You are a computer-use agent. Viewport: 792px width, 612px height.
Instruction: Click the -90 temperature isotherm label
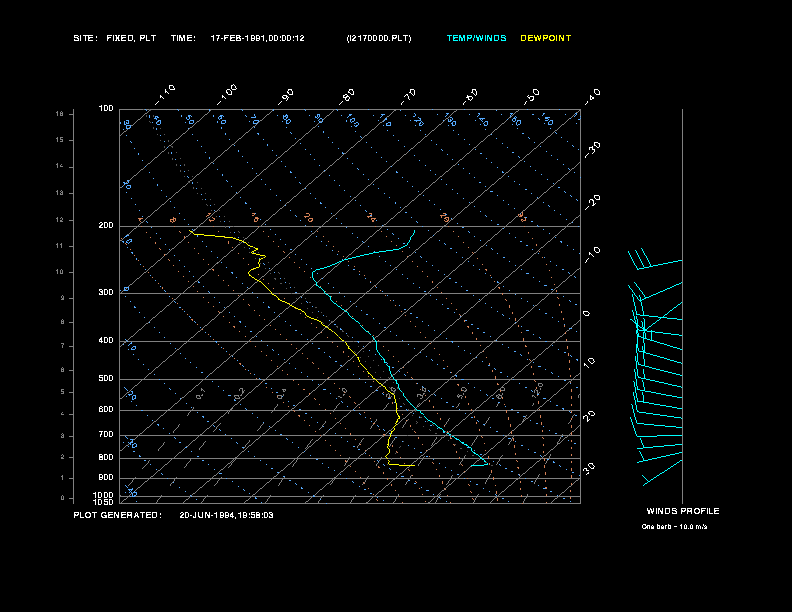click(x=286, y=97)
